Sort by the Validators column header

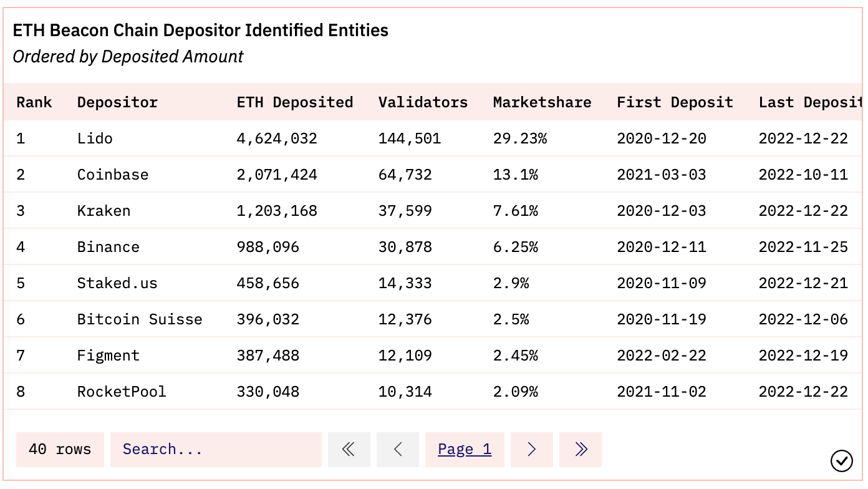pos(423,102)
